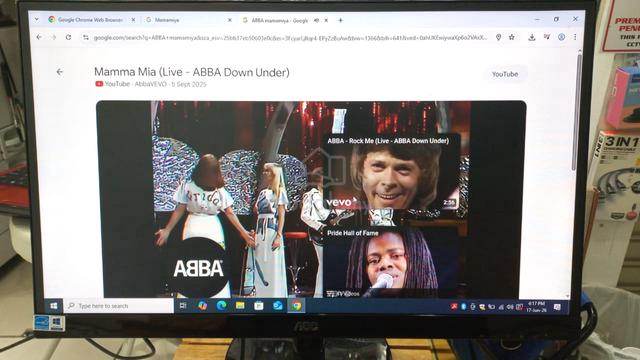This screenshot has width=640, height=360.
Task: Open Pride Hall of Fame suggested video
Action: (x=391, y=261)
